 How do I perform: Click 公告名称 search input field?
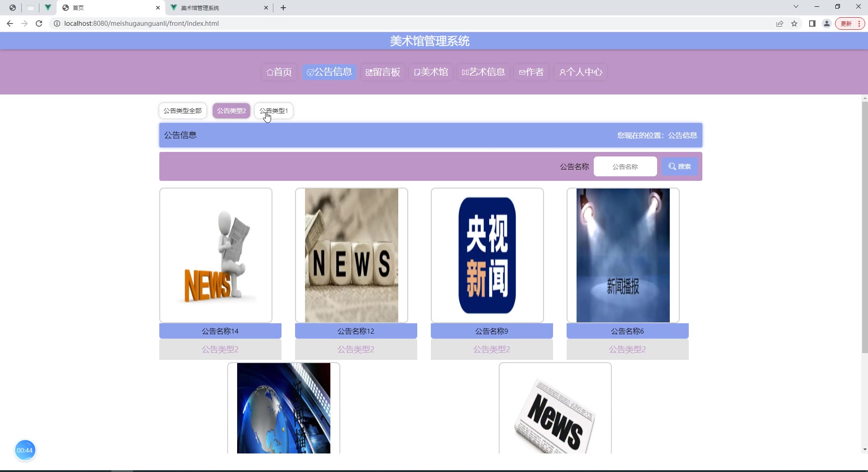[x=625, y=166]
